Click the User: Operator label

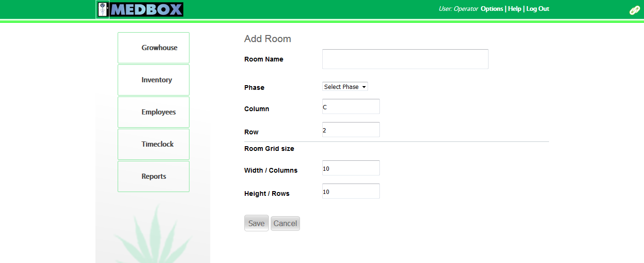pyautogui.click(x=458, y=9)
